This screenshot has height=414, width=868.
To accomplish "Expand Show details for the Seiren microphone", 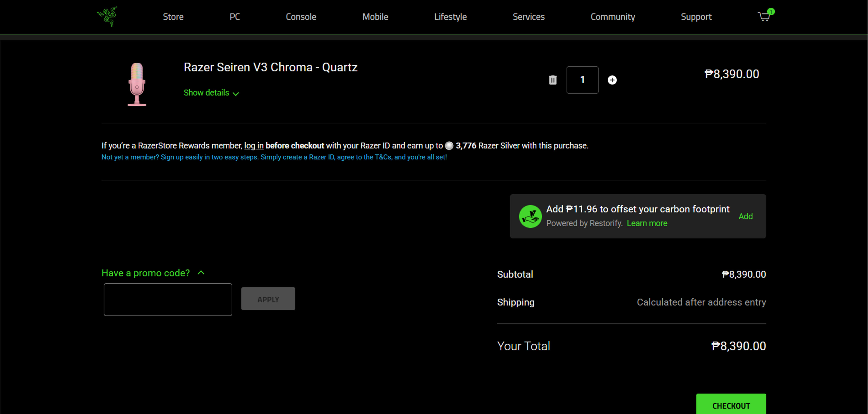I will pyautogui.click(x=211, y=93).
